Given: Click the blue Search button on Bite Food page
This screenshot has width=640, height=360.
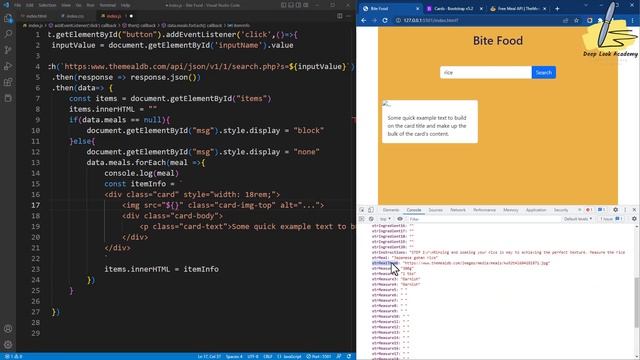Looking at the screenshot, I should tap(544, 72).
